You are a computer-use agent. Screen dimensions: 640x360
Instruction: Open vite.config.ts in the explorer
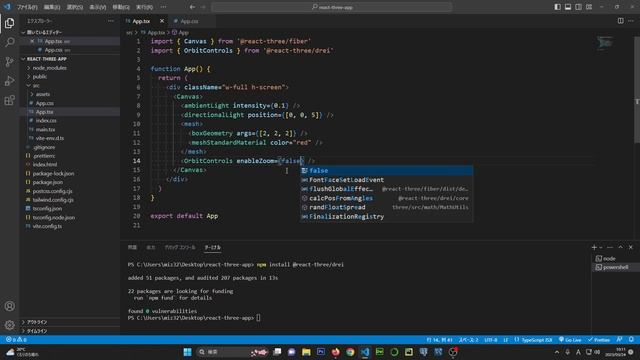[x=47, y=226]
